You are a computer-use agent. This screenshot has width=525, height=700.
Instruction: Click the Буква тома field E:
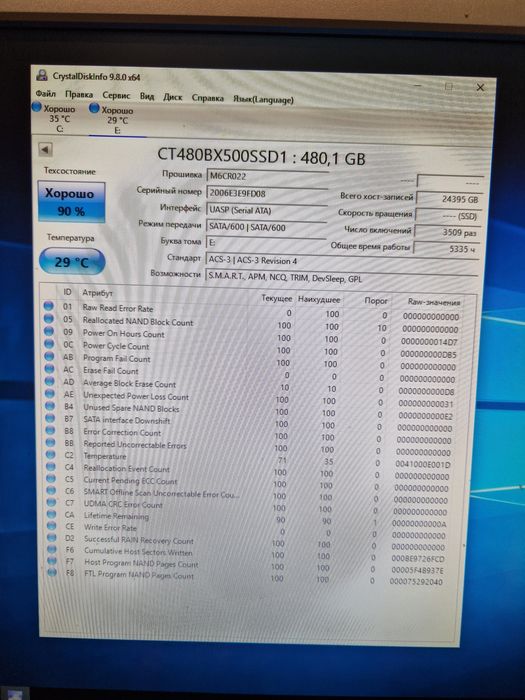pyautogui.click(x=266, y=243)
